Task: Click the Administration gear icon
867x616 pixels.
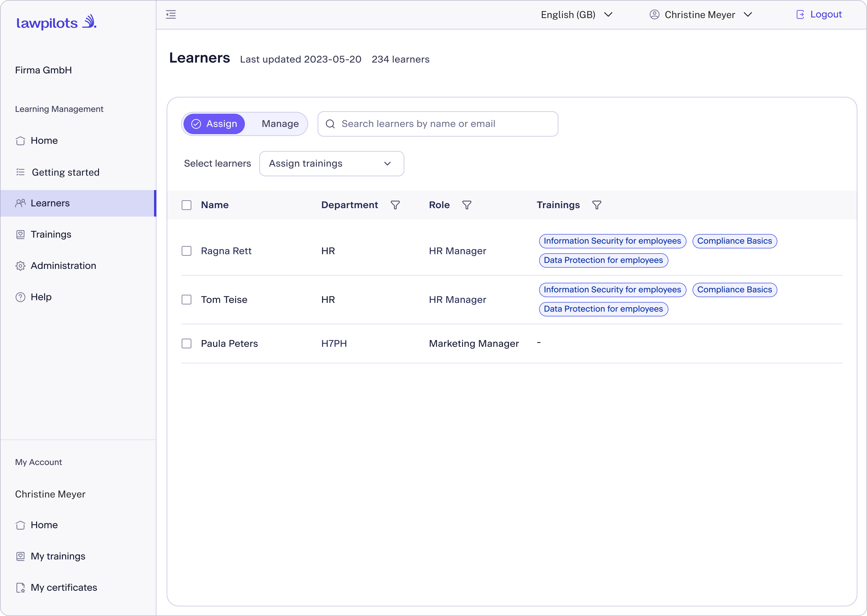Action: pos(20,266)
